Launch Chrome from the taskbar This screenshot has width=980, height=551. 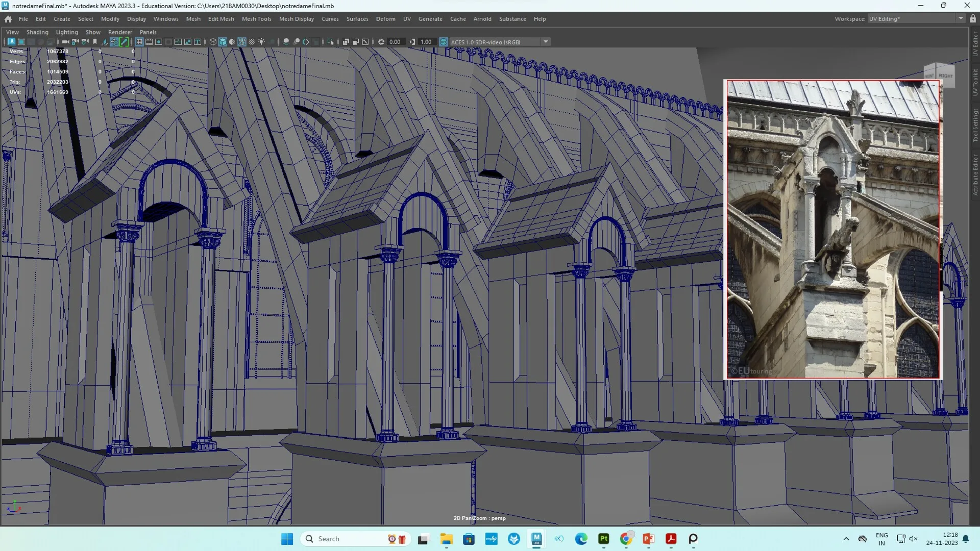click(x=626, y=539)
